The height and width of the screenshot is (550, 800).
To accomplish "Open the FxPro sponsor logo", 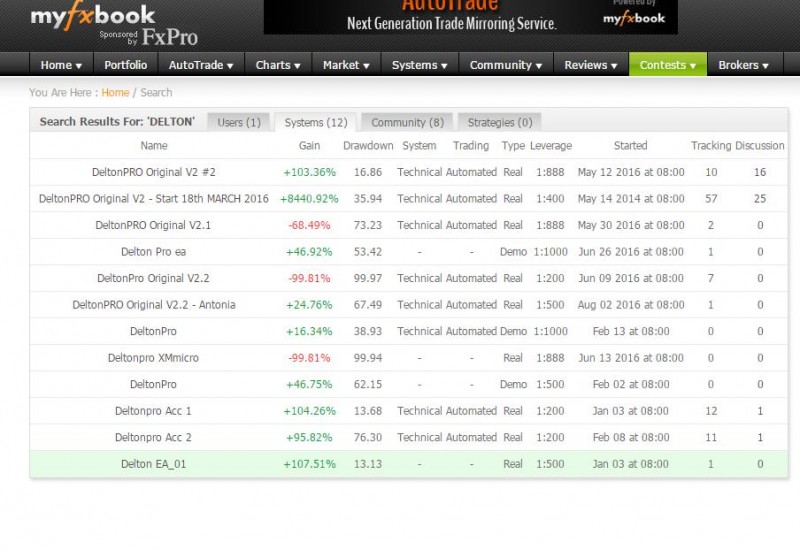I will (169, 37).
